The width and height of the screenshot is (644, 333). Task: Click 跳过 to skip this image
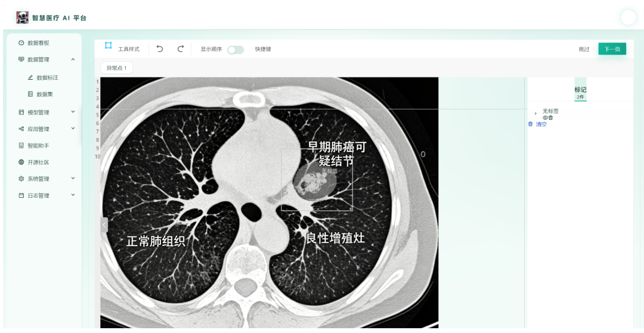[584, 49]
